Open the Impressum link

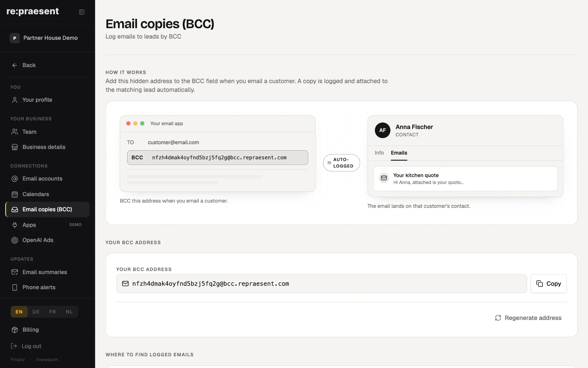47,360
